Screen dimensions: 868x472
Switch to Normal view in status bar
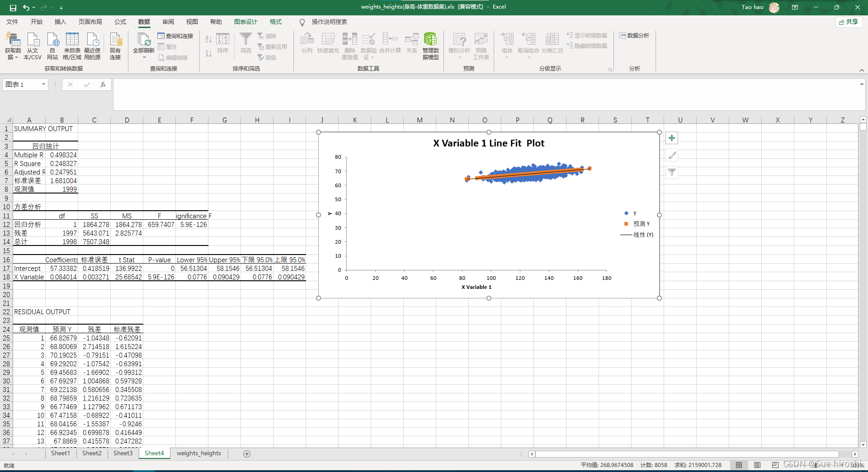coord(739,465)
